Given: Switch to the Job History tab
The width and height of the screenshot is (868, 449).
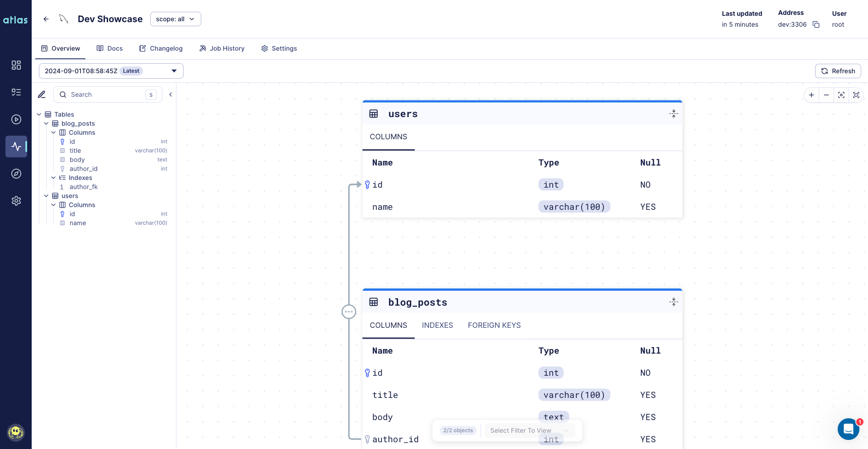Looking at the screenshot, I should [x=222, y=48].
